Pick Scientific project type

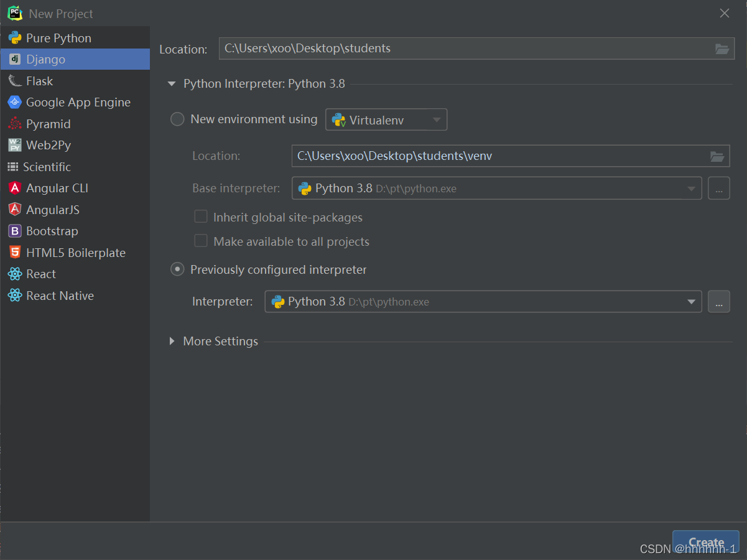pyautogui.click(x=75, y=167)
